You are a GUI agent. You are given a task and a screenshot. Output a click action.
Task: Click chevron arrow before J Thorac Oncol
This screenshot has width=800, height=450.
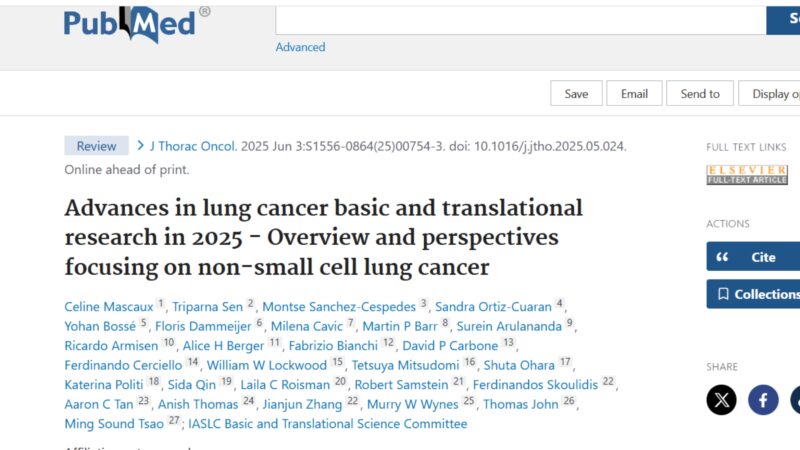coord(140,146)
